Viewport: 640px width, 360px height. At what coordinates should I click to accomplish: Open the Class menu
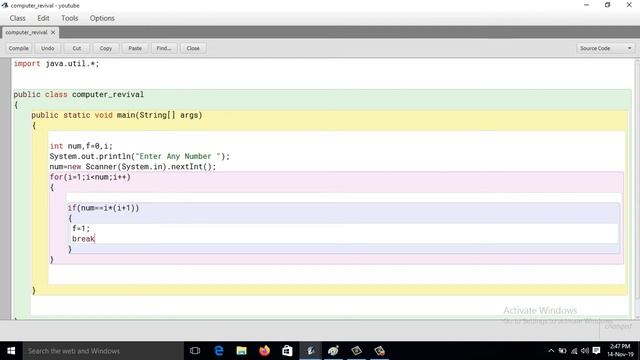pyautogui.click(x=18, y=18)
